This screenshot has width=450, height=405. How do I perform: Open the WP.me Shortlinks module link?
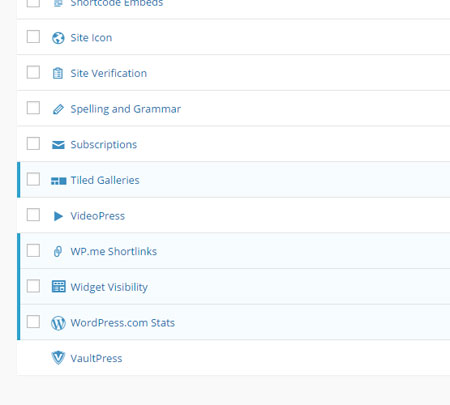pyautogui.click(x=114, y=252)
